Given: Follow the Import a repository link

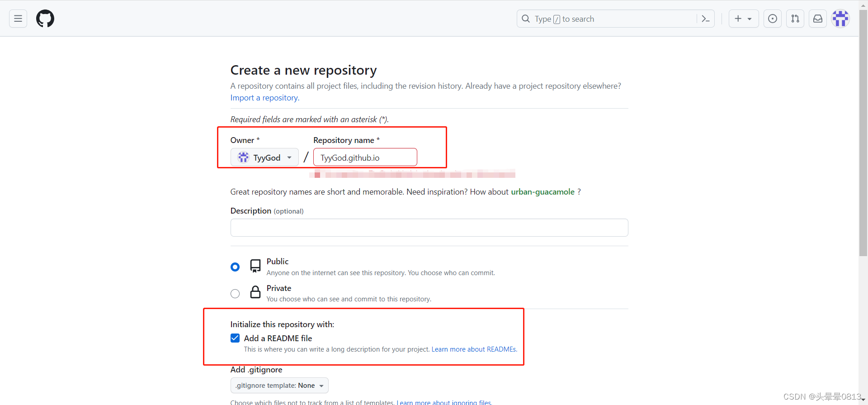Looking at the screenshot, I should pos(265,98).
